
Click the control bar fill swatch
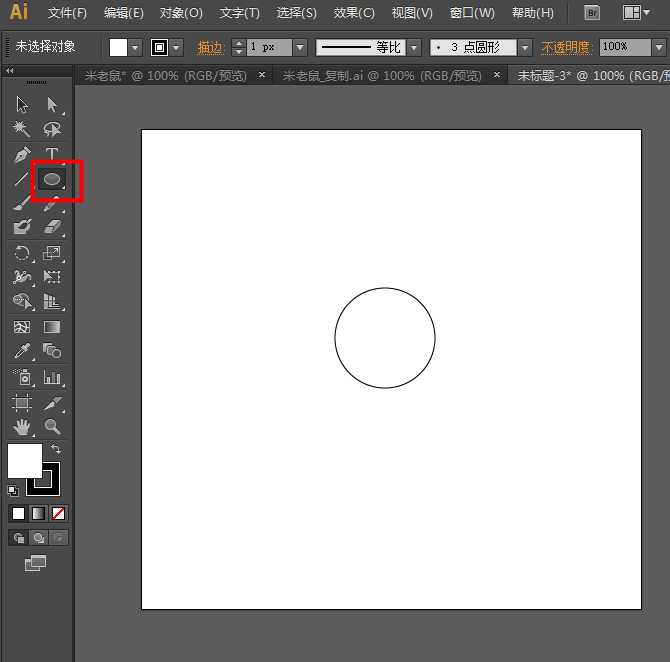[118, 47]
